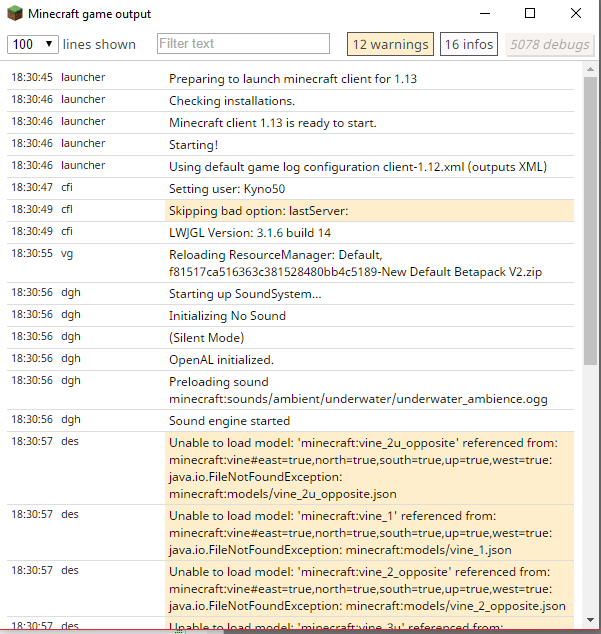Viewport: 601px width, 634px height.
Task: Click the scrollbar down arrow
Action: [x=590, y=619]
